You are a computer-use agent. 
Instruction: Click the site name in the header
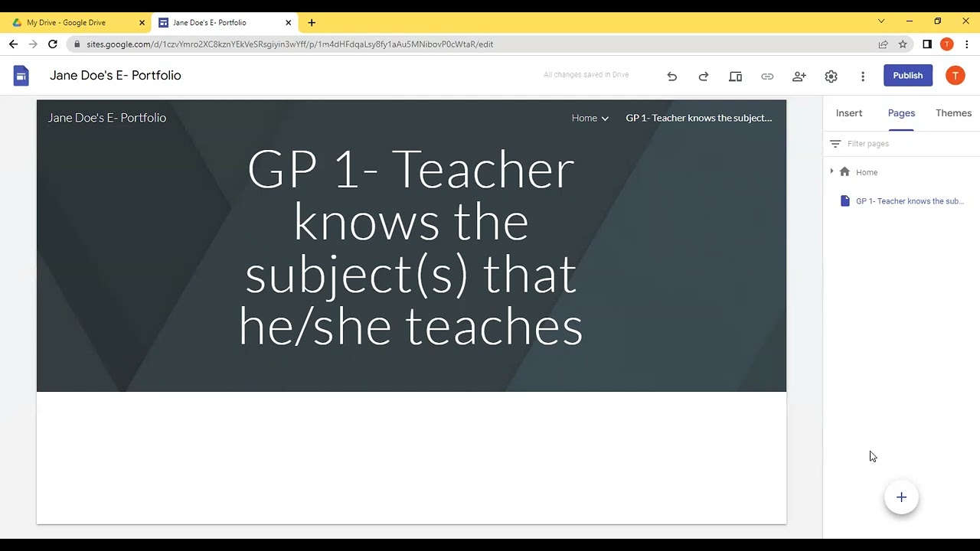pyautogui.click(x=107, y=118)
